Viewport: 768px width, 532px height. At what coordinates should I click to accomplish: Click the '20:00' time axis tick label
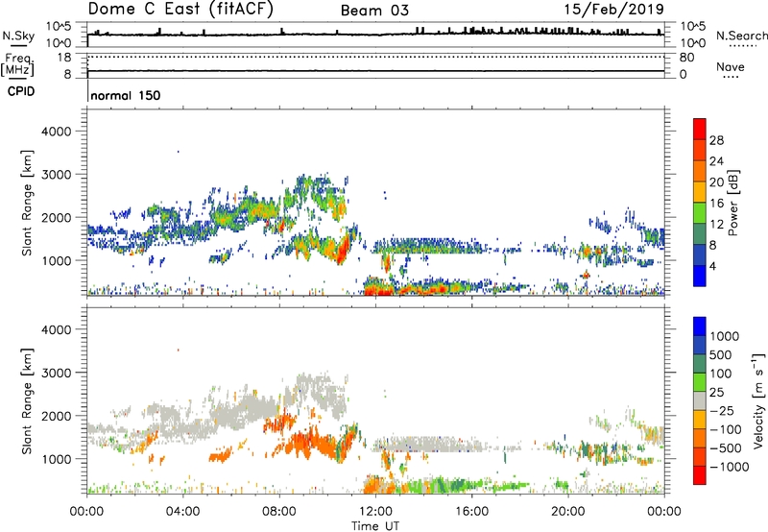tap(568, 512)
